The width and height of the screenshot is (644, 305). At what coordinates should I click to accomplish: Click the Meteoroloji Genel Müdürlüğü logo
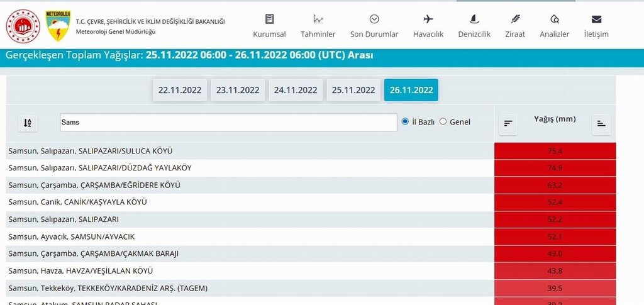[x=58, y=25]
